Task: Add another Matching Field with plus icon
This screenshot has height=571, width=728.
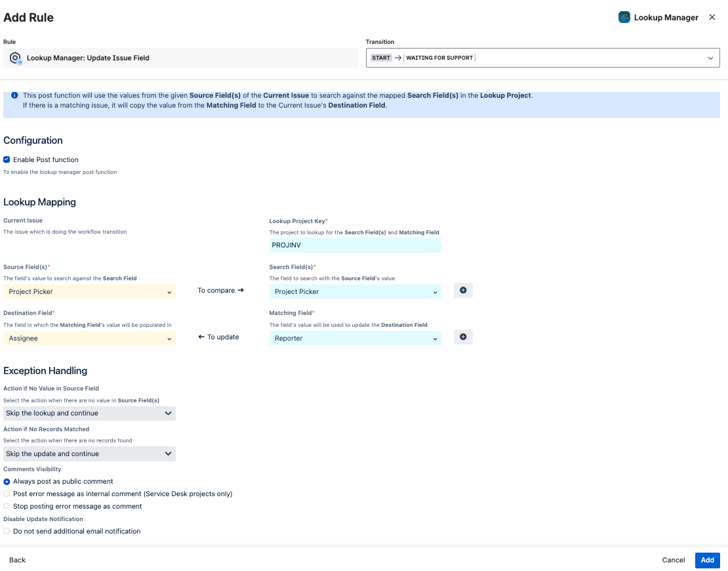Action: tap(463, 337)
